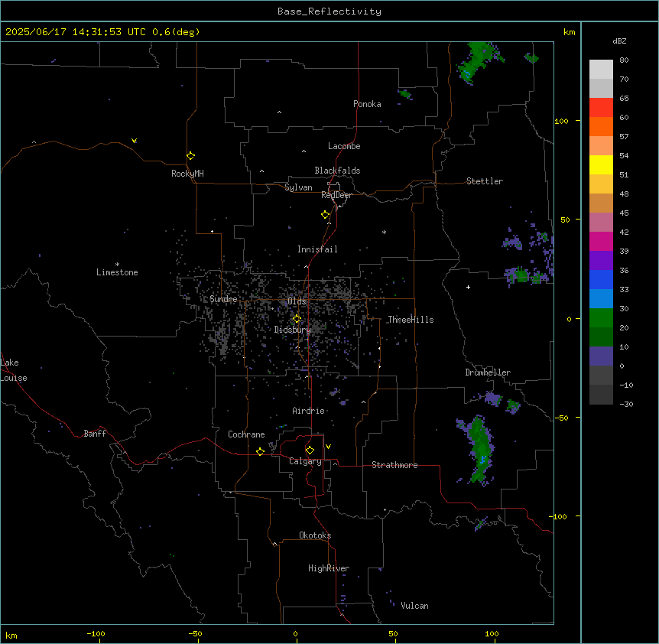Click the Lake Louise label
Screen dimensions: 659x644
(x=14, y=370)
